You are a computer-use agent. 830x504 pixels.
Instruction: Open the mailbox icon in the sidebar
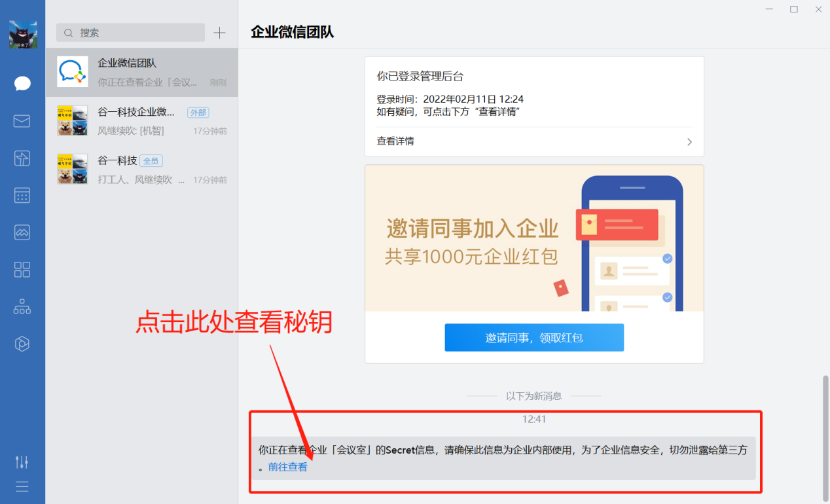click(22, 121)
